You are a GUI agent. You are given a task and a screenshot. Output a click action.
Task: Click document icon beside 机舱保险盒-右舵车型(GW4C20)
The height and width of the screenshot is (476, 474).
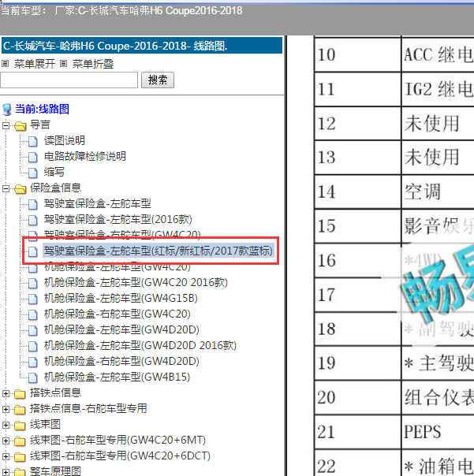(x=33, y=315)
